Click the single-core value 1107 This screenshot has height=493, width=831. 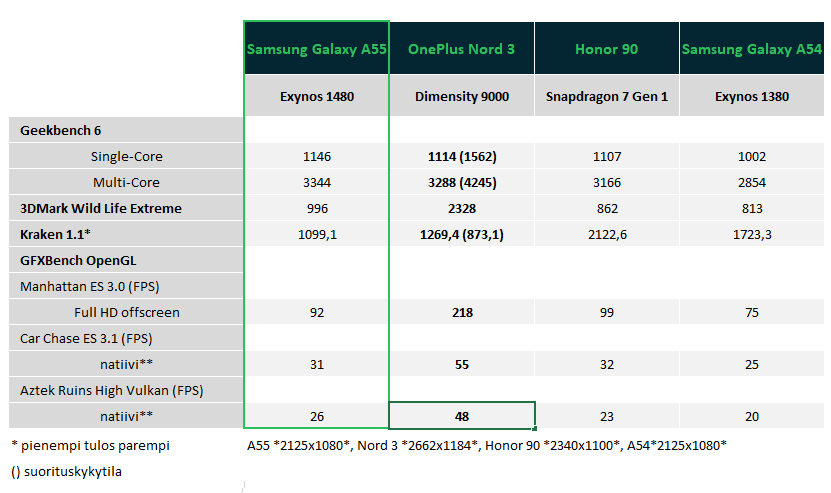tap(607, 156)
